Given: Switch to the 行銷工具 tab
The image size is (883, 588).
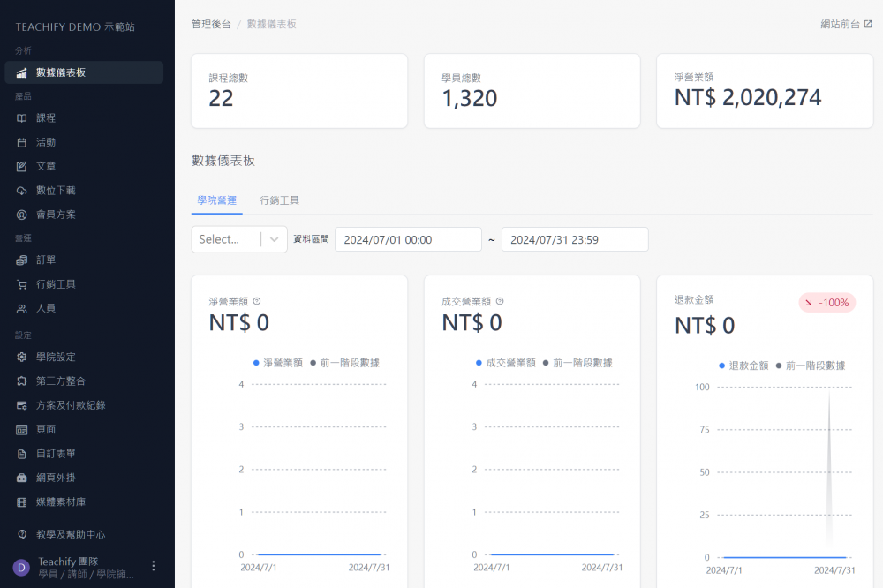Looking at the screenshot, I should point(279,200).
